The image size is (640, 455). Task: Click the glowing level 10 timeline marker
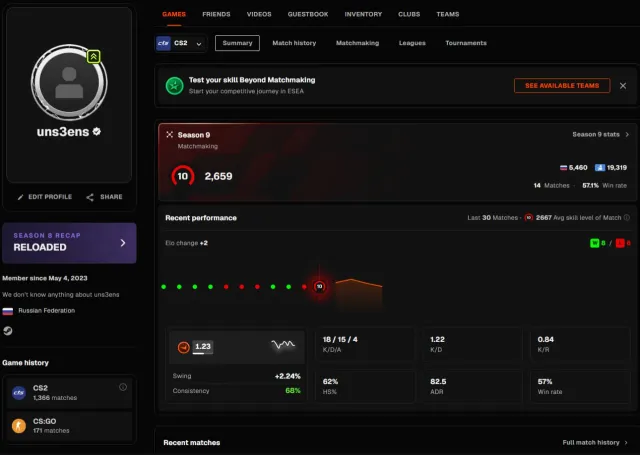[320, 286]
